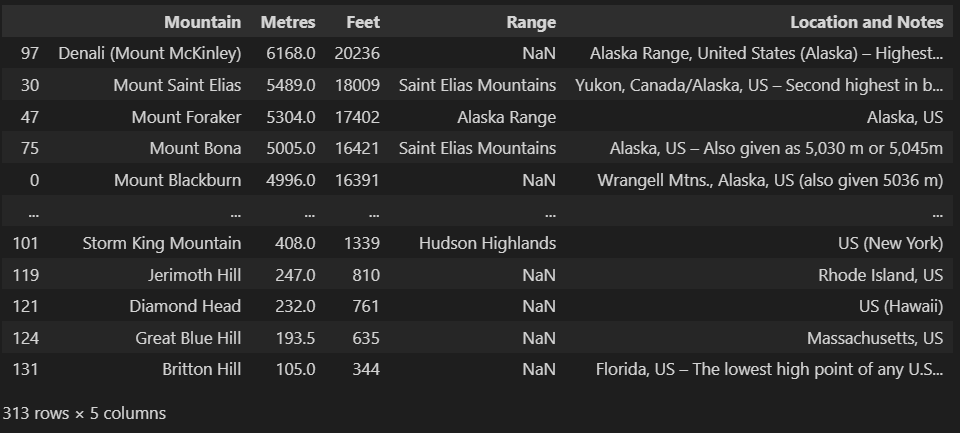Click the 313 rows × 5 columns summary
This screenshot has width=960, height=433.
(x=84, y=412)
